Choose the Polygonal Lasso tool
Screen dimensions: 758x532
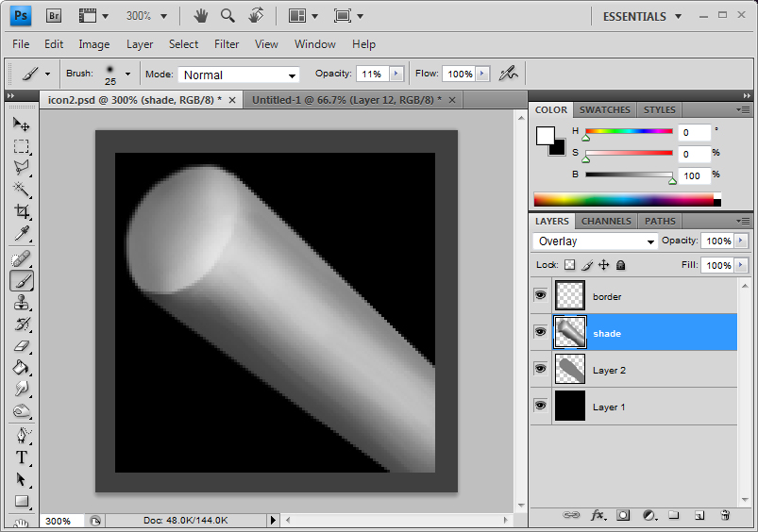22,167
